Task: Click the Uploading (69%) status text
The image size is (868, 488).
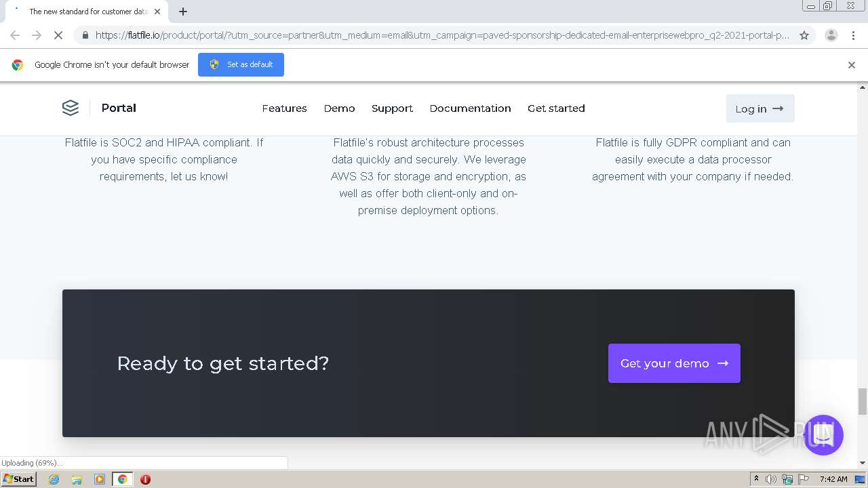Action: [32, 463]
